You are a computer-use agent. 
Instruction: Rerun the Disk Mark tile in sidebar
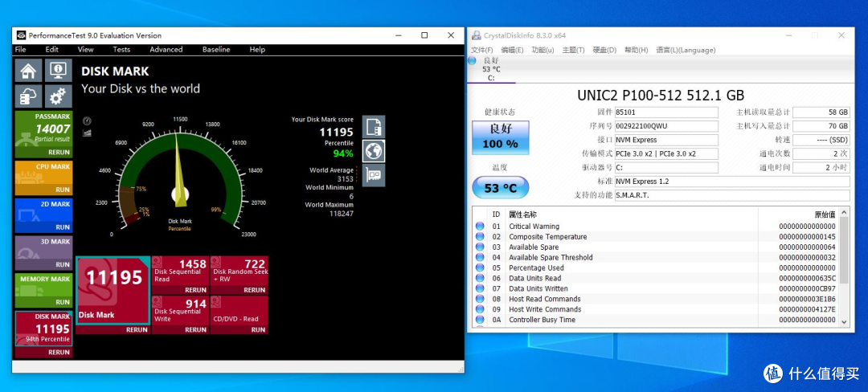59,352
